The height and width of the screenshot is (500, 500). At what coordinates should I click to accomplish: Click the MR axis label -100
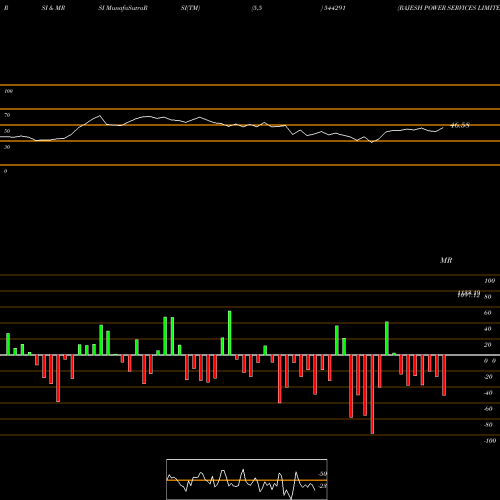point(490,441)
